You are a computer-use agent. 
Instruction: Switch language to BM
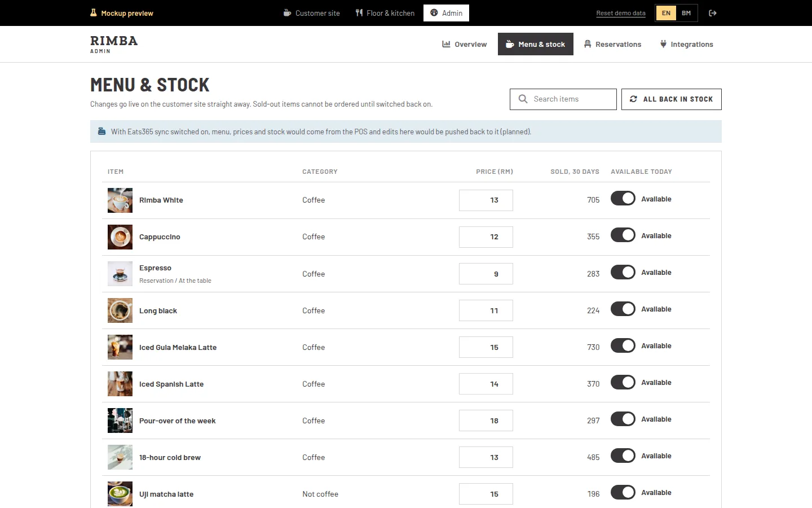pos(686,13)
